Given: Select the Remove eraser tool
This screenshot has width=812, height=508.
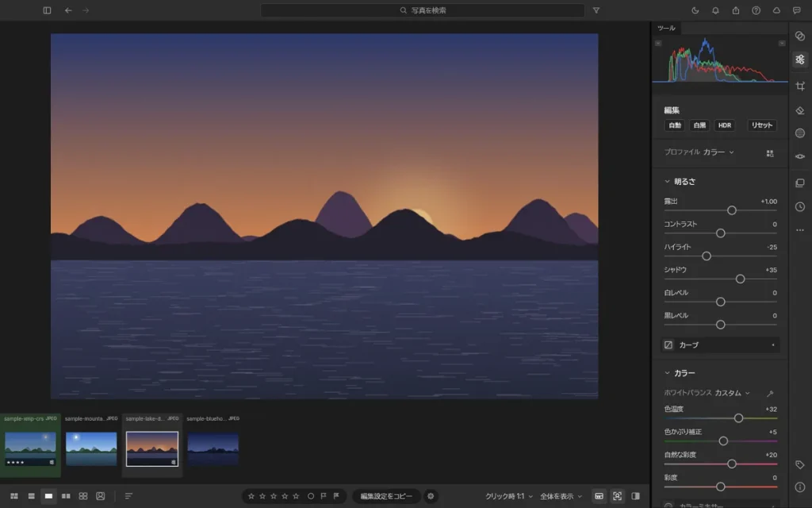Looking at the screenshot, I should click(800, 110).
